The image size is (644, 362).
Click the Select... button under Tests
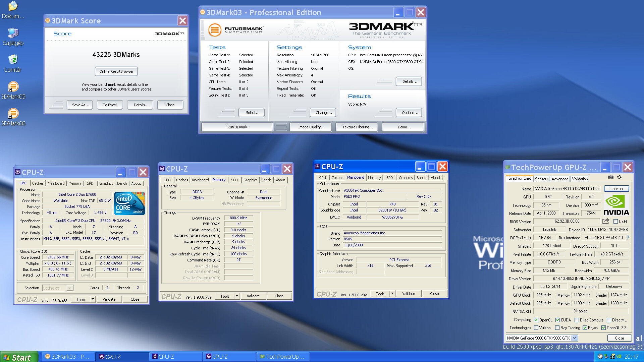[x=252, y=113]
